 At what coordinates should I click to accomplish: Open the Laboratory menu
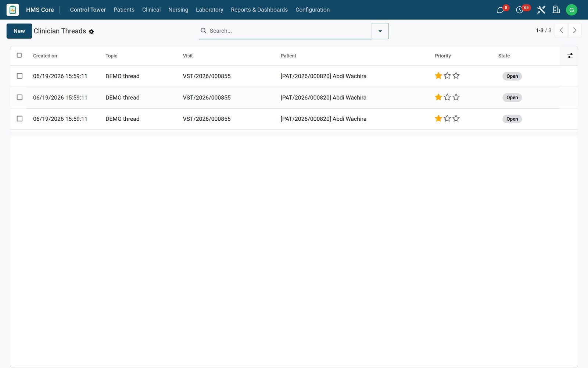pyautogui.click(x=209, y=10)
